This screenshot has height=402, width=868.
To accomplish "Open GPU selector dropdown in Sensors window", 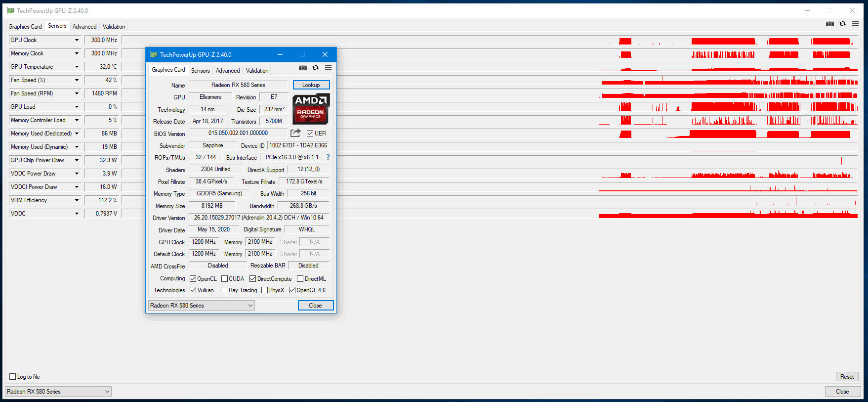I will pyautogui.click(x=58, y=392).
